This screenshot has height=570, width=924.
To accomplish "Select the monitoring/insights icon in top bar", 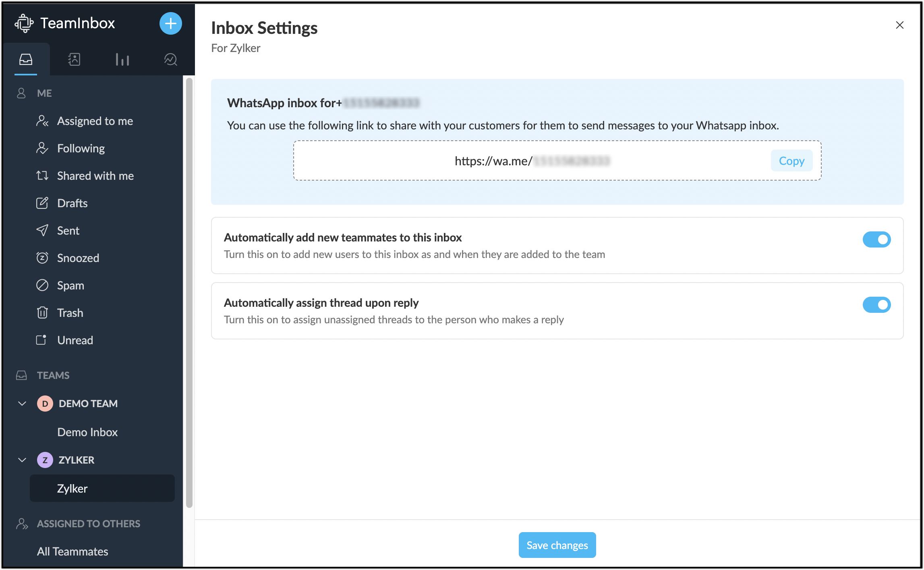I will pyautogui.click(x=170, y=59).
